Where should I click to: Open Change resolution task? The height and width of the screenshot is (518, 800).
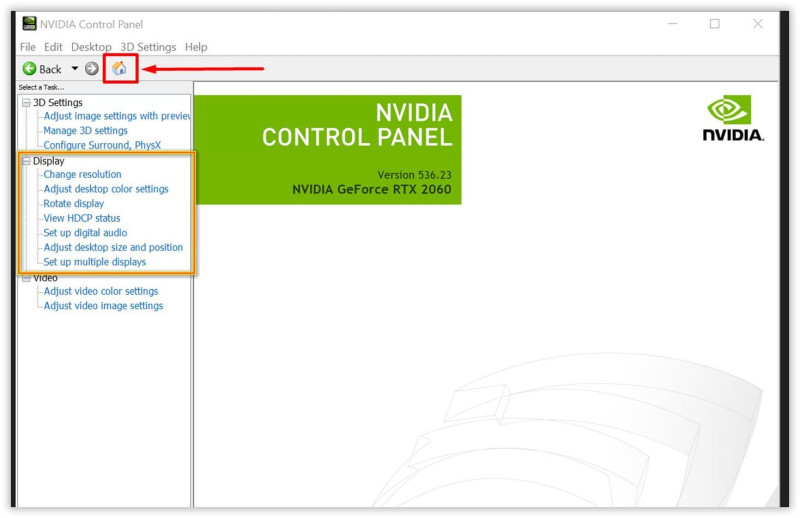(x=82, y=175)
